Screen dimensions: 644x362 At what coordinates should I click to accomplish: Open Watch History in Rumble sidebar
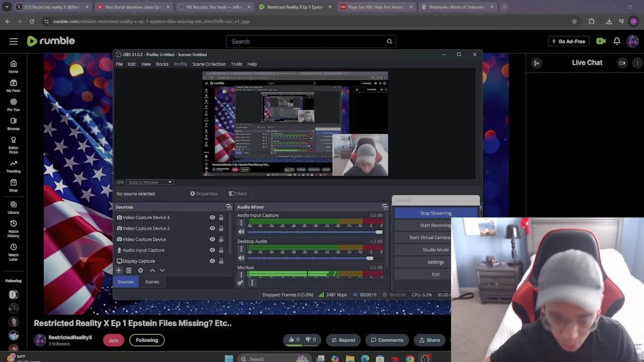pos(14,229)
